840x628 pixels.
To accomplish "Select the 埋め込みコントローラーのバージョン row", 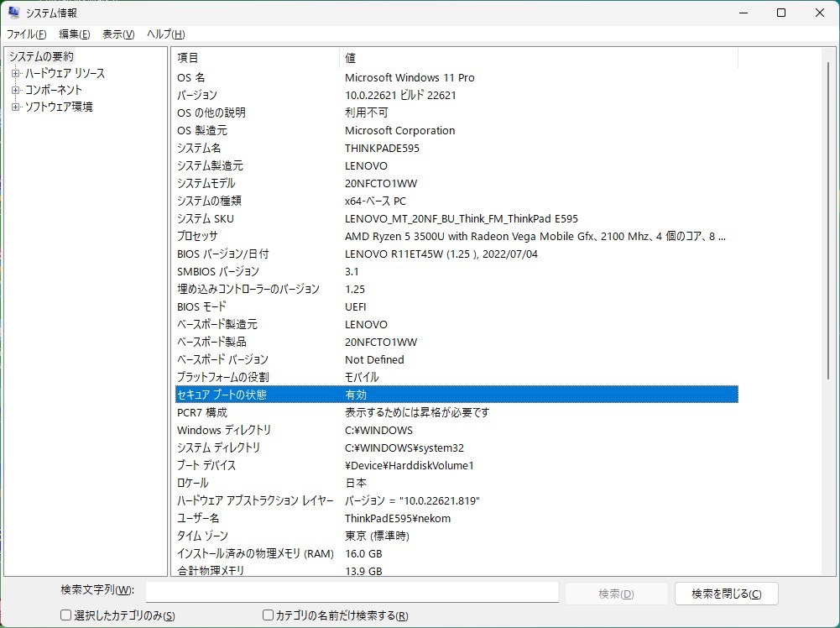I will (x=457, y=290).
